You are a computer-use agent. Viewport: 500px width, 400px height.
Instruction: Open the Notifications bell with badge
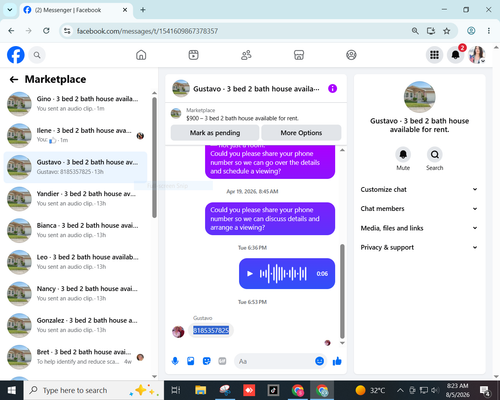(456, 55)
